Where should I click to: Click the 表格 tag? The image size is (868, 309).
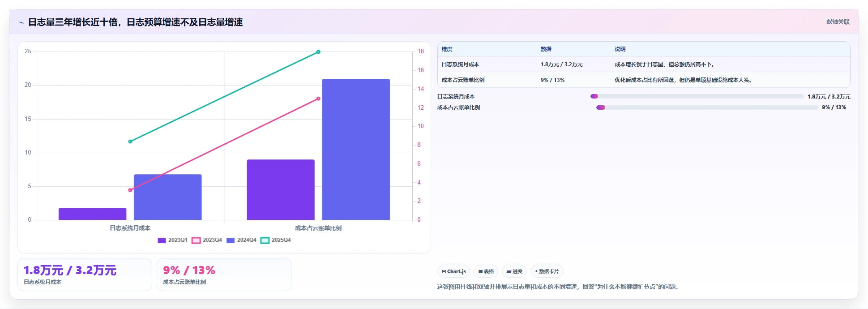486,271
